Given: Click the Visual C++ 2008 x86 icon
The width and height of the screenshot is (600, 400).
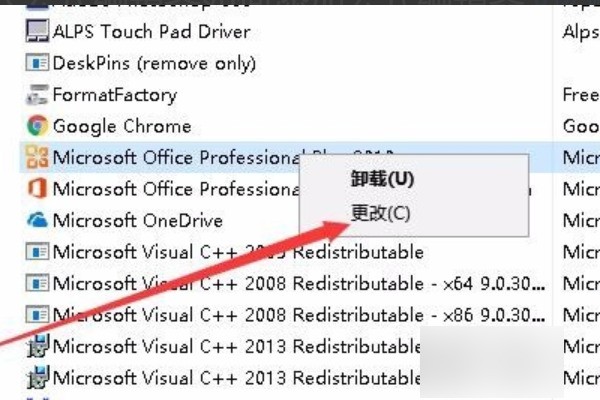Looking at the screenshot, I should 37,315.
